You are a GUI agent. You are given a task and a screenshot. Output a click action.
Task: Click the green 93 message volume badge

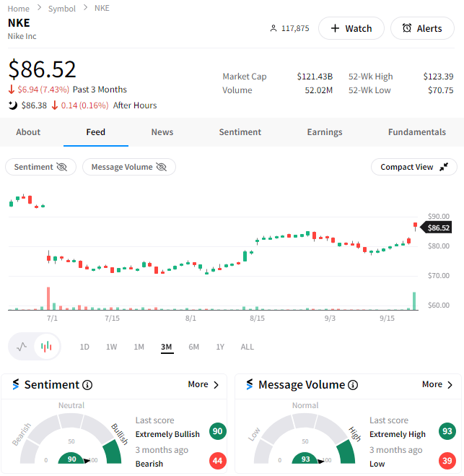pyautogui.click(x=447, y=431)
